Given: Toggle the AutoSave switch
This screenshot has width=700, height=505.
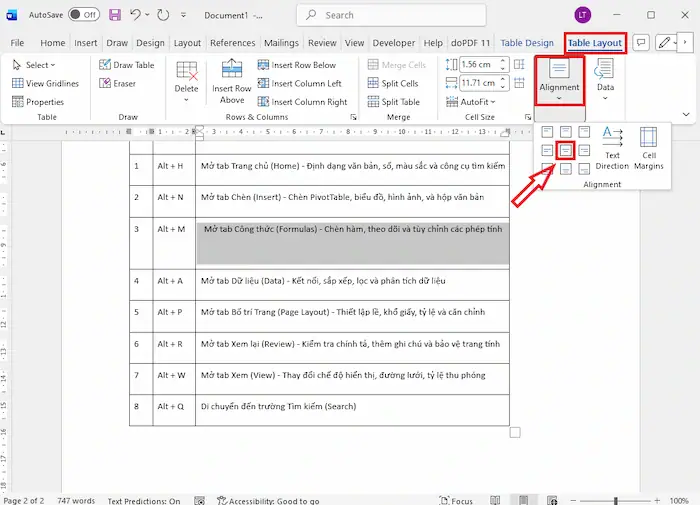Looking at the screenshot, I should tap(84, 15).
